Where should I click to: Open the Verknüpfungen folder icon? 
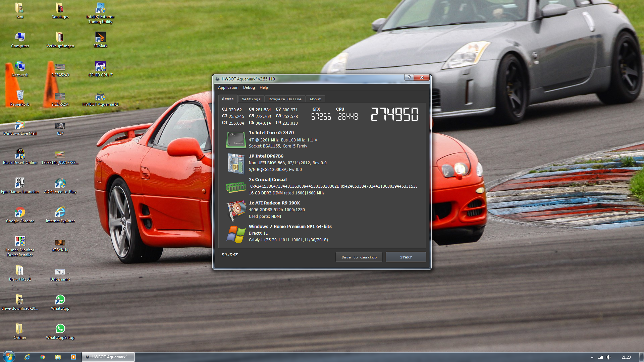point(60,40)
